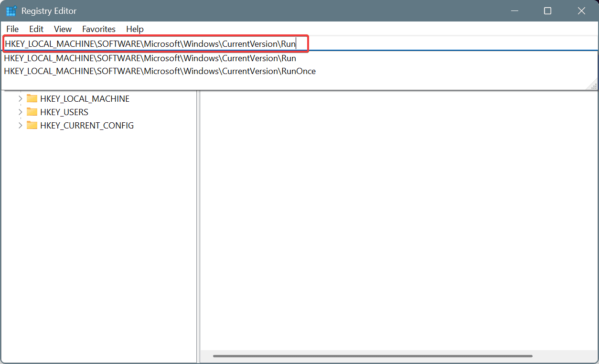The image size is (599, 364).
Task: Maximize the Registry Editor window
Action: pyautogui.click(x=548, y=11)
